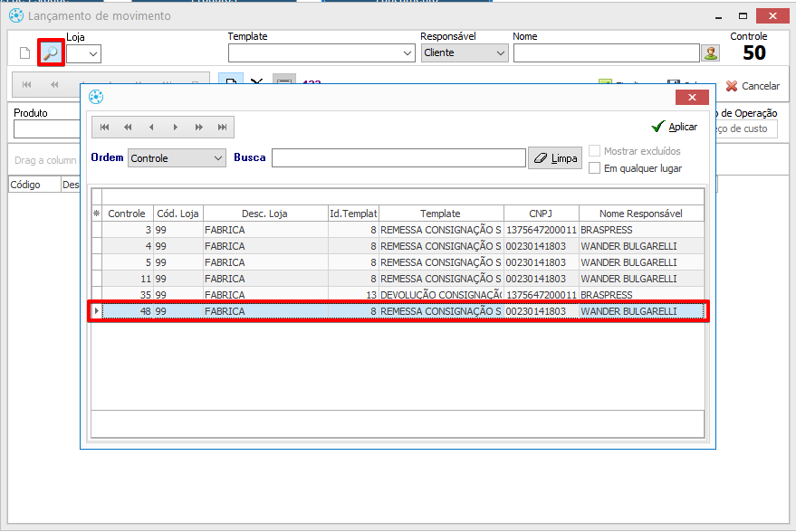Image resolution: width=796 pixels, height=532 pixels.
Task: Close the search dialog
Action: pyautogui.click(x=692, y=98)
